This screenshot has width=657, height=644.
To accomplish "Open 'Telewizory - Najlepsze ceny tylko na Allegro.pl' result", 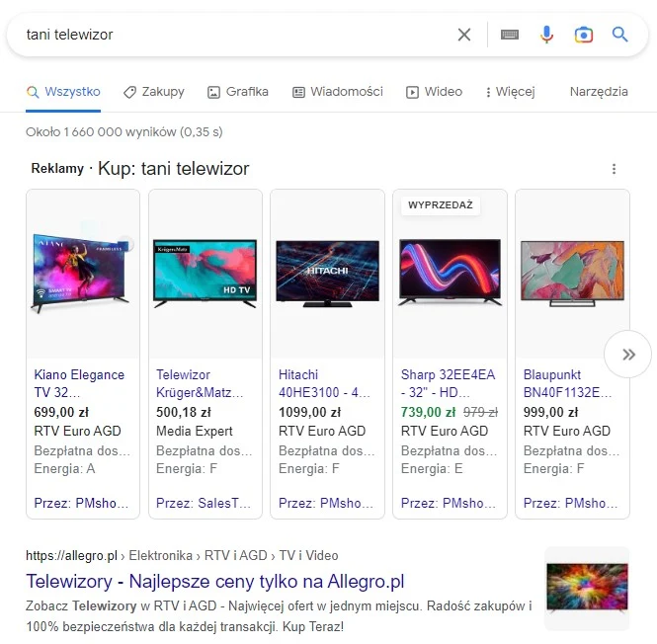I will pos(215,582).
